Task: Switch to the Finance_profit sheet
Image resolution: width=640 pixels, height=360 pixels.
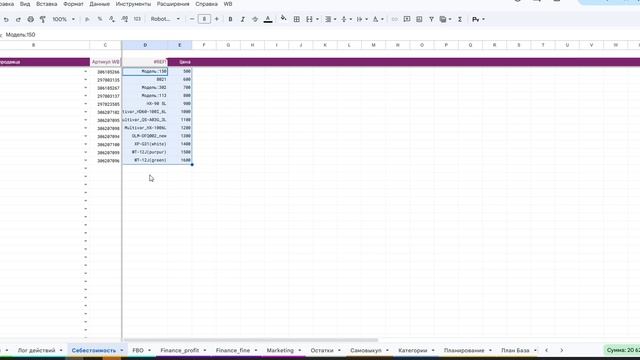Action: [x=180, y=350]
